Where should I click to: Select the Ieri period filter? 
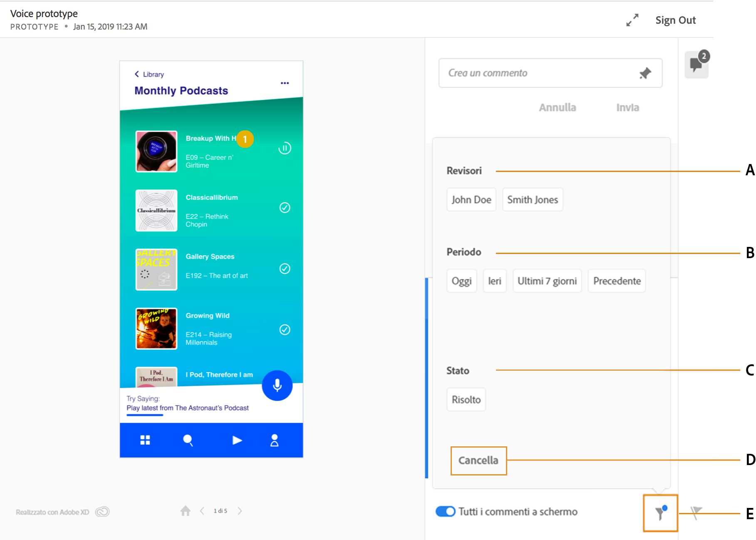click(x=495, y=281)
